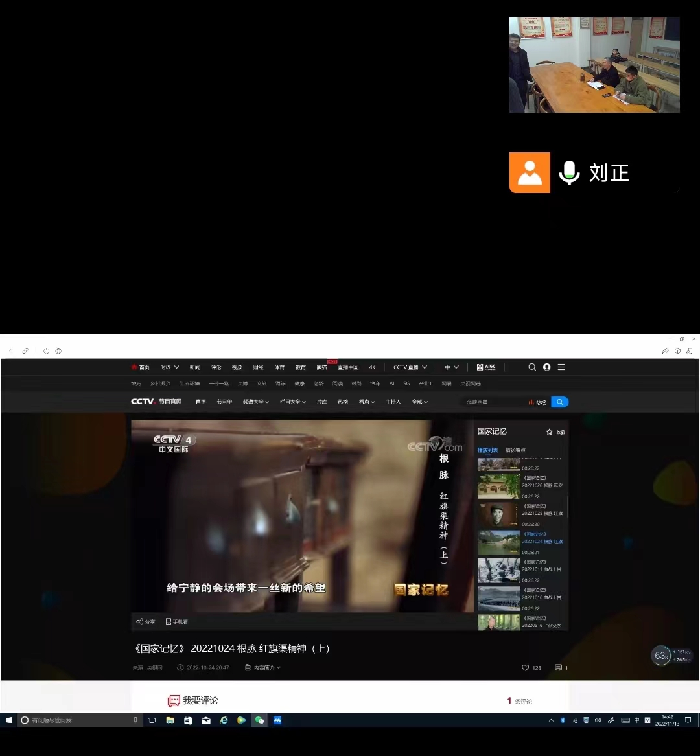Viewport: 700px width, 756px height.
Task: Open the user account icon in top nav
Action: [547, 367]
